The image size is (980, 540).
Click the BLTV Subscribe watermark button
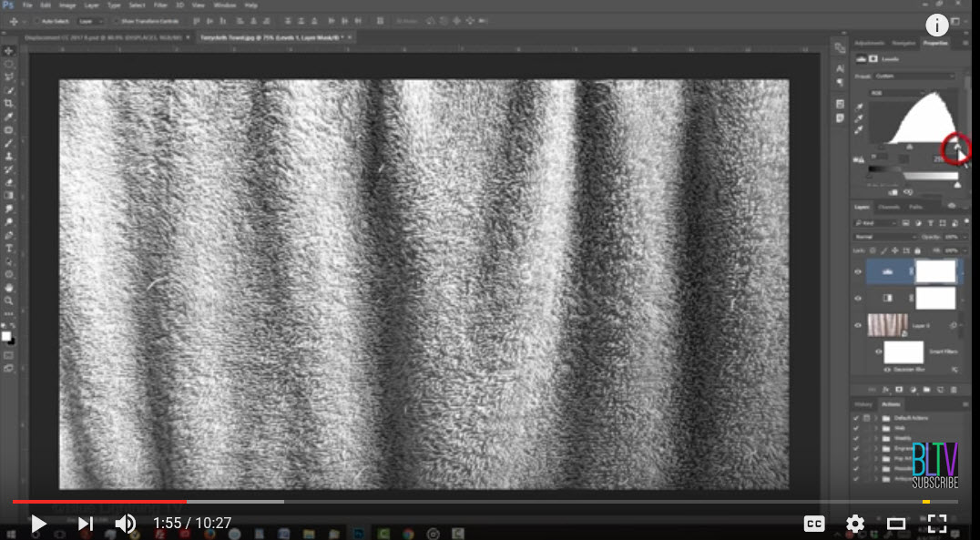point(935,465)
